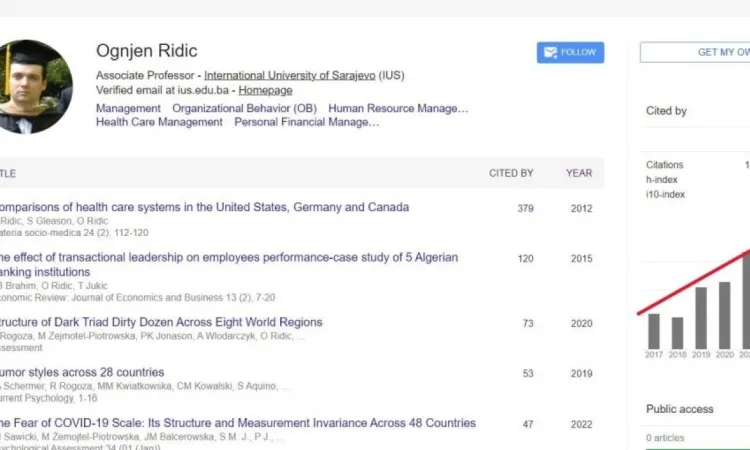
Task: Click the i10-index metric label
Action: tap(665, 195)
